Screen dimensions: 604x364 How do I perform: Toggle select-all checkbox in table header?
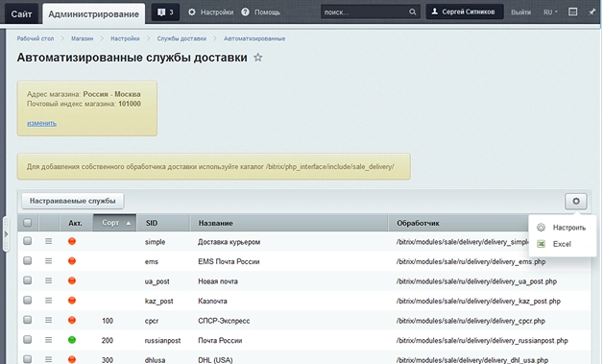point(27,222)
